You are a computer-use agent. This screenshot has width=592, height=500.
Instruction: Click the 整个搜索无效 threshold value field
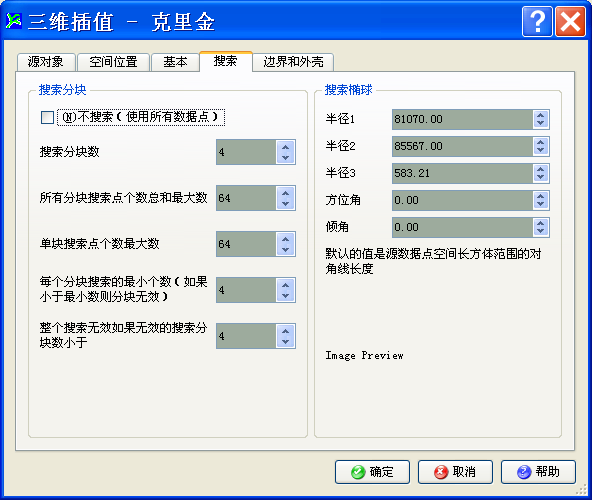tap(246, 336)
